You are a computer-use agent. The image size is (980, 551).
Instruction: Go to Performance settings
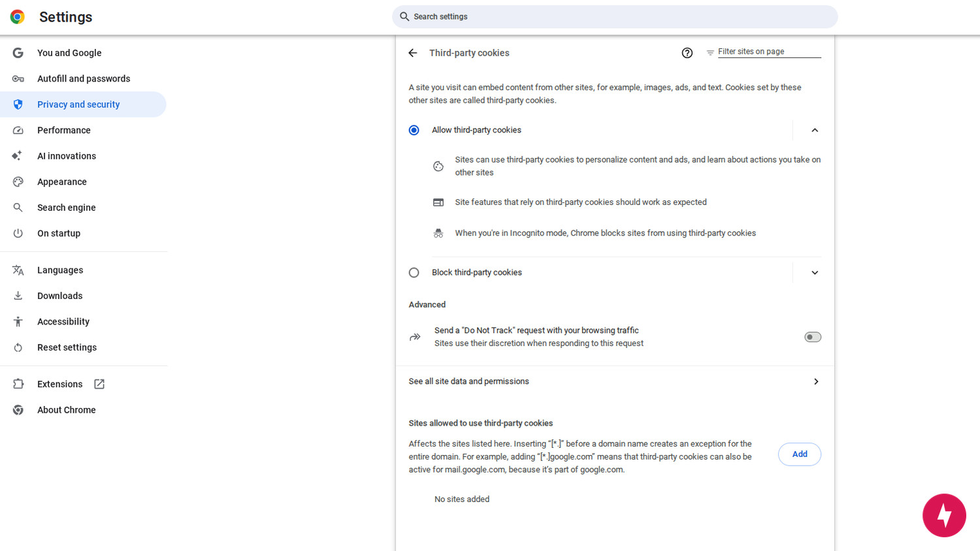tap(83, 131)
